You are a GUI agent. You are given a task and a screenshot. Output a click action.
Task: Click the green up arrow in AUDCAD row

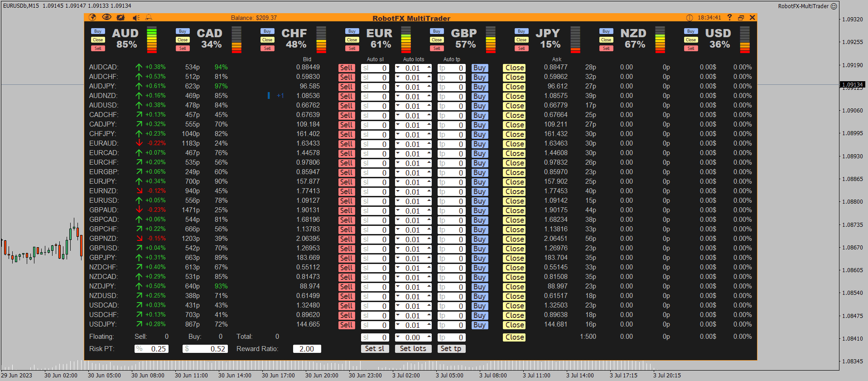tap(139, 67)
